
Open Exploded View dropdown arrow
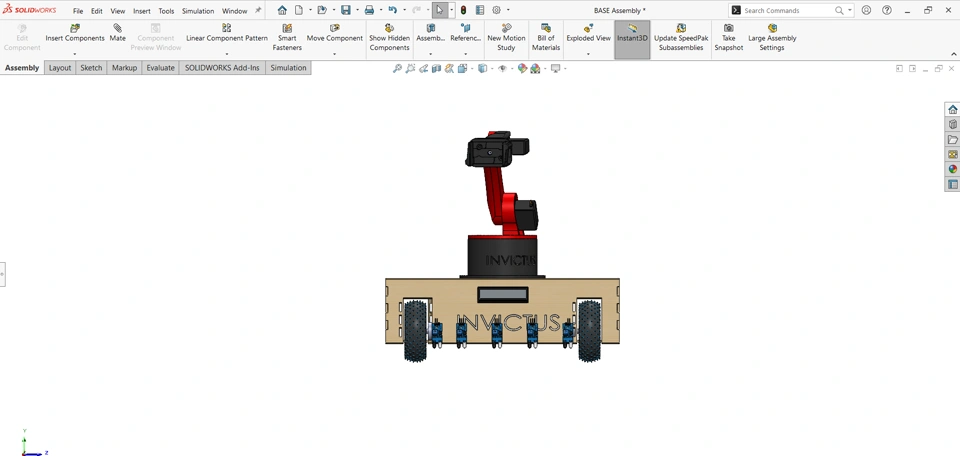click(588, 54)
